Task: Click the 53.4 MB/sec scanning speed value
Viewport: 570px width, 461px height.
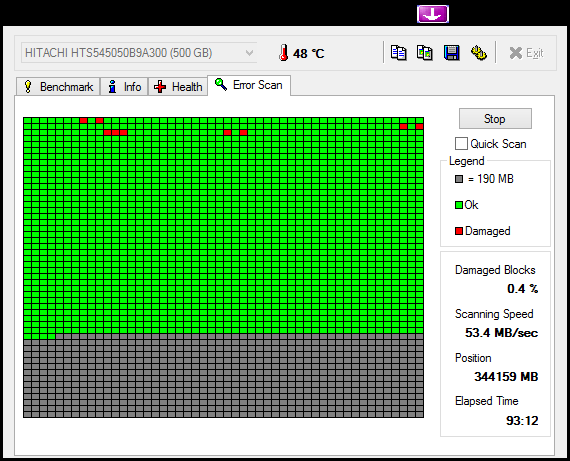Action: coord(502,333)
